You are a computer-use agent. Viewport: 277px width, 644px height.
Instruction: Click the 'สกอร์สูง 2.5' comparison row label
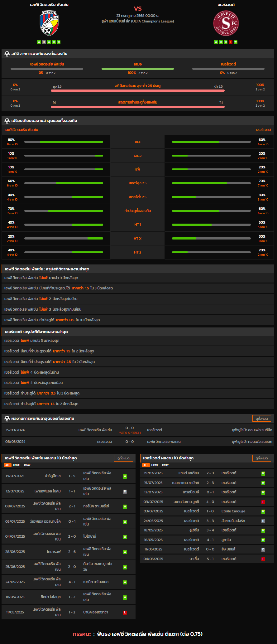[137, 183]
